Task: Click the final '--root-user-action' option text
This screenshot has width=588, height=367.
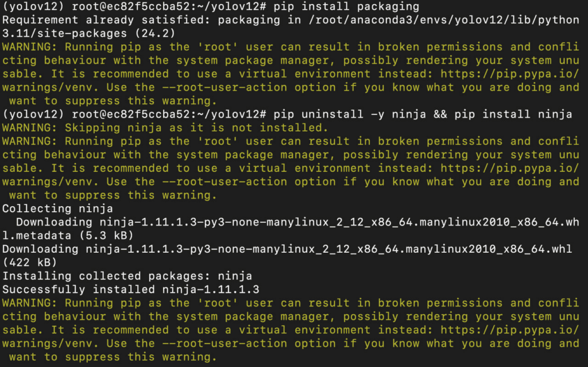Action: tap(225, 343)
